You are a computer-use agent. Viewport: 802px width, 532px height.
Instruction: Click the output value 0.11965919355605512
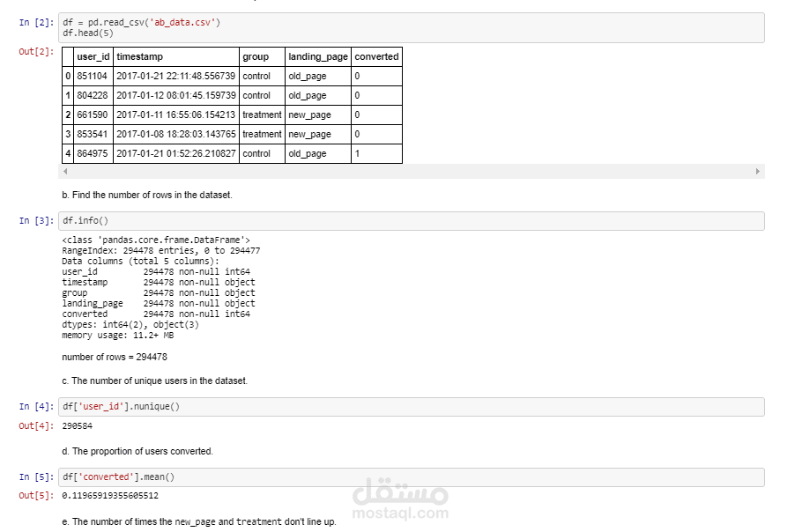click(x=110, y=496)
